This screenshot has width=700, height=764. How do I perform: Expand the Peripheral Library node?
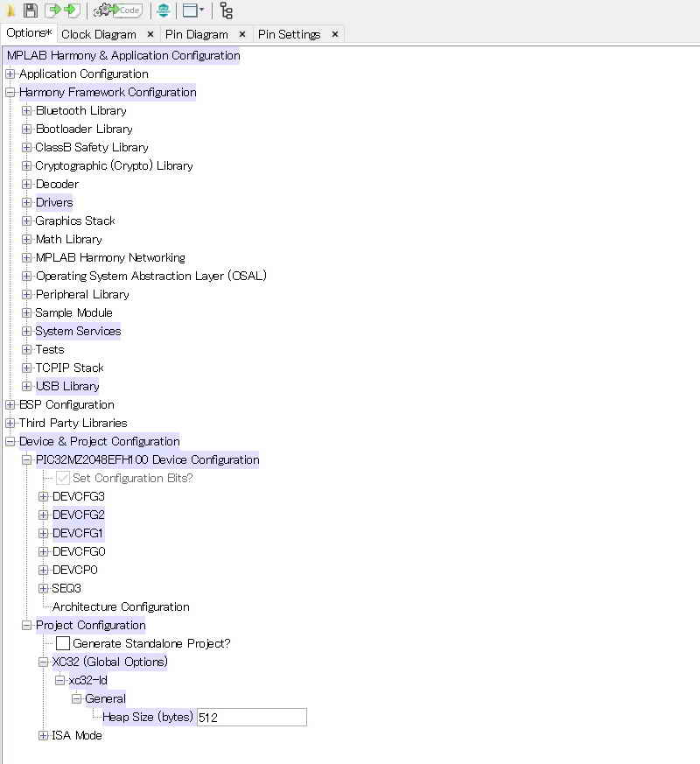pos(27,294)
